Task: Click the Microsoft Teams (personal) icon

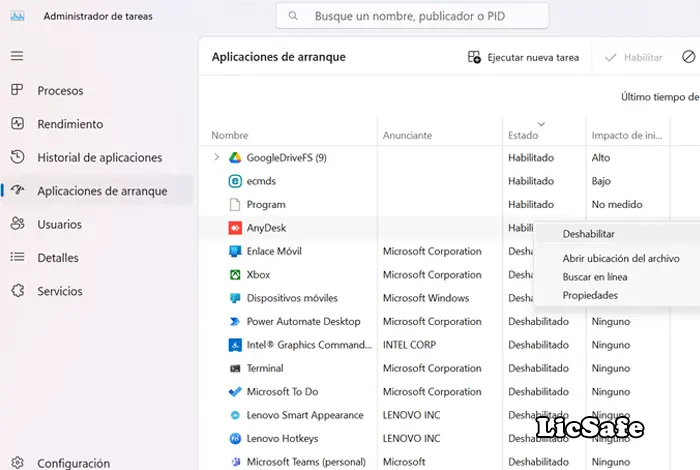Action: 236,462
